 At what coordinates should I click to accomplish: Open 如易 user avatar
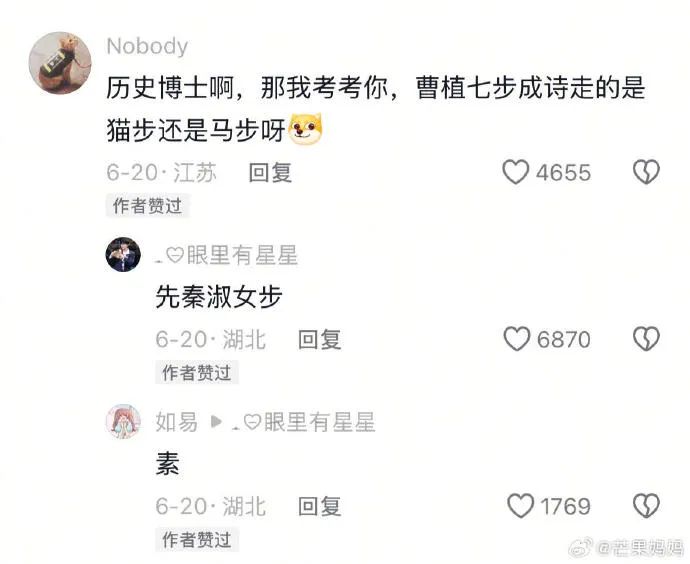click(123, 421)
